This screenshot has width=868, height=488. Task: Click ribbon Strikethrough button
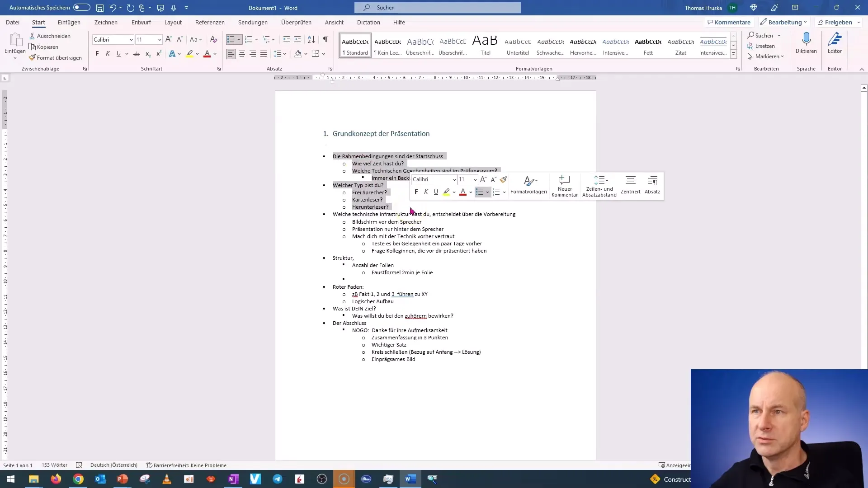click(x=136, y=54)
